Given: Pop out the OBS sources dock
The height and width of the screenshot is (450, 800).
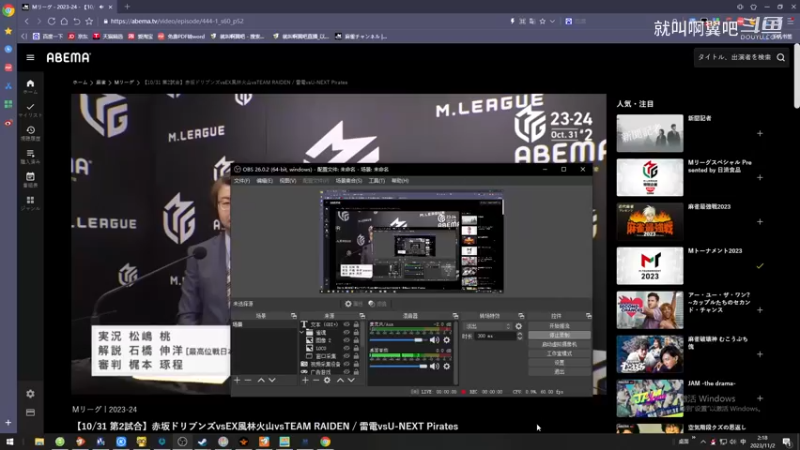Looking at the screenshot, I should click(x=362, y=316).
